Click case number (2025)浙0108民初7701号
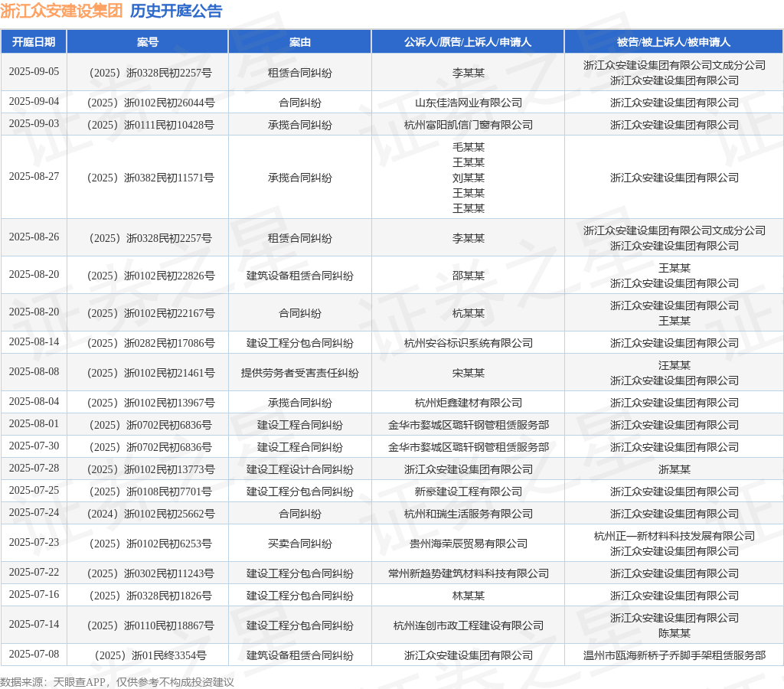784x689 pixels. coord(151,491)
